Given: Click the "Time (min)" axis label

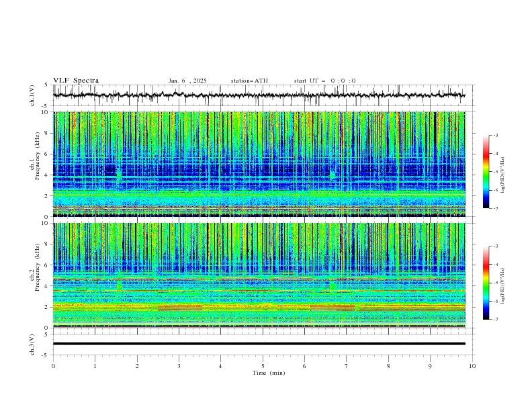Looking at the screenshot, I should point(269,373).
